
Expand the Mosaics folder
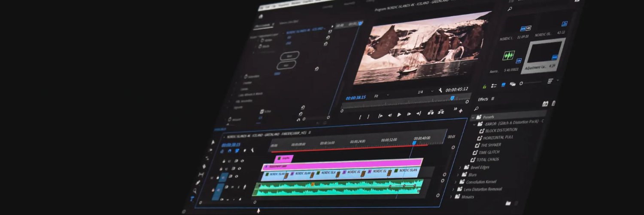[x=451, y=197]
